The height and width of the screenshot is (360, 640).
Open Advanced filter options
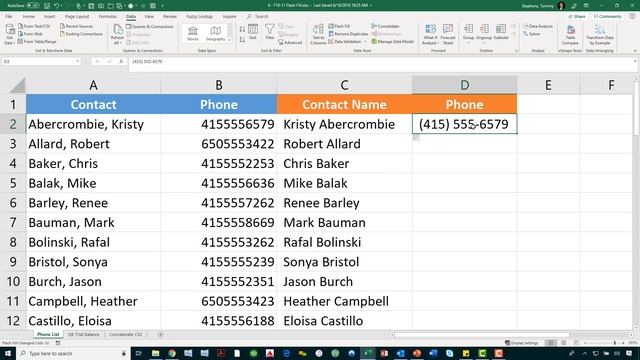coord(290,42)
